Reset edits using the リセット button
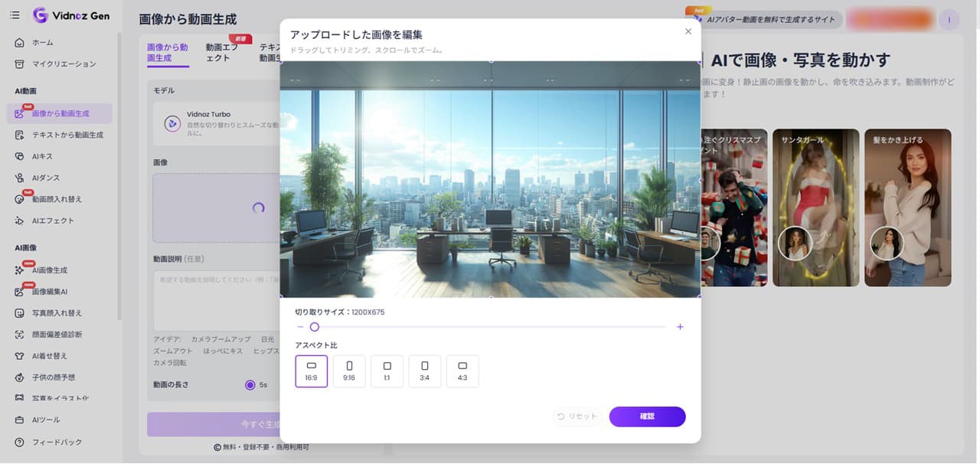Viewport: 980px width, 464px height. point(577,417)
